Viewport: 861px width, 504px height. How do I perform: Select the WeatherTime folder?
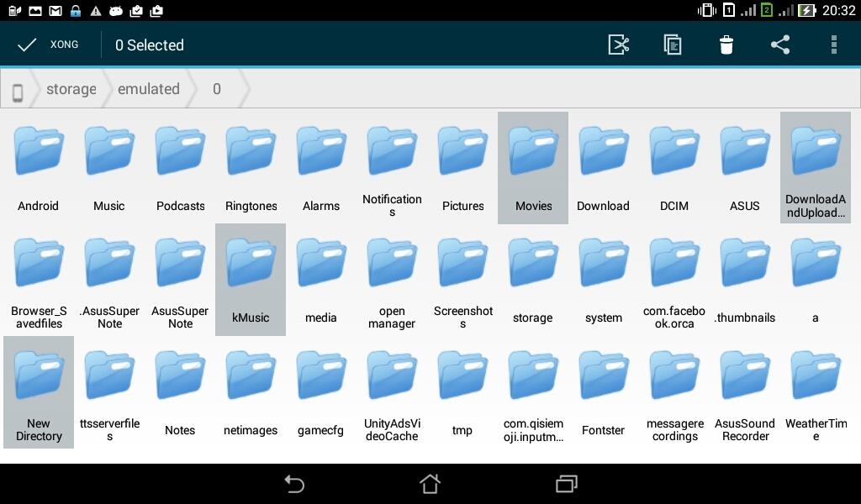pos(816,392)
